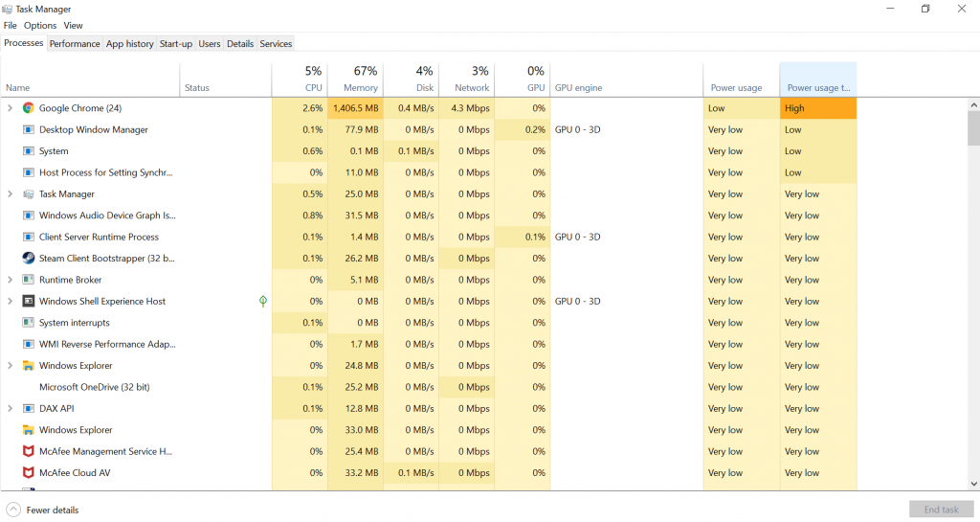Open the View menu
The image size is (980, 522).
tap(73, 26)
